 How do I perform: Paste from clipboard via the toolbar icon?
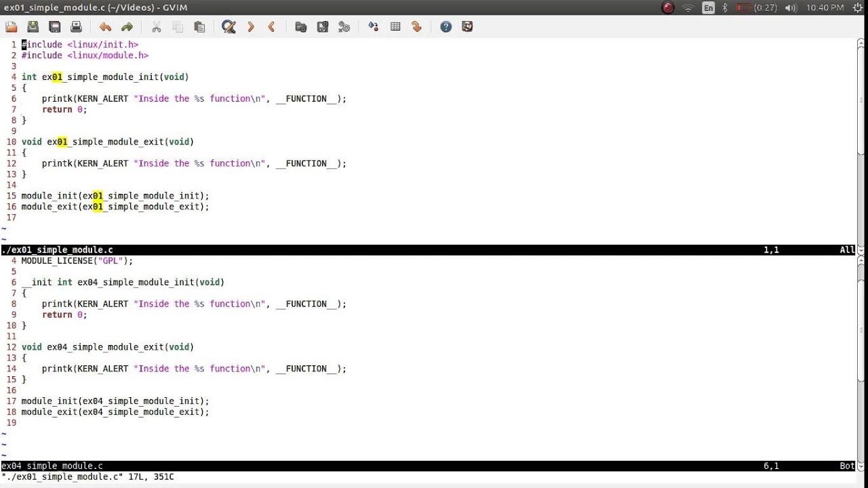click(x=199, y=27)
